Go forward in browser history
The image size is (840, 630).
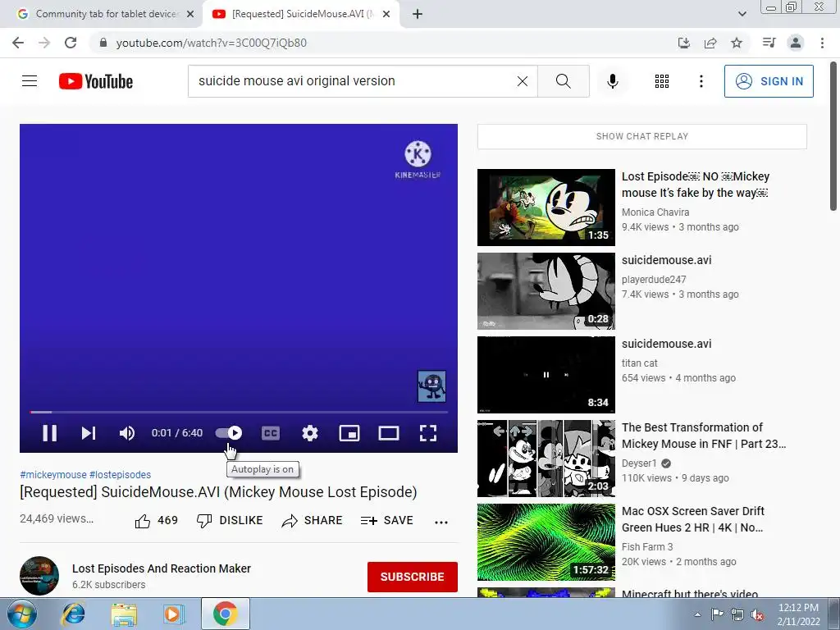point(44,43)
